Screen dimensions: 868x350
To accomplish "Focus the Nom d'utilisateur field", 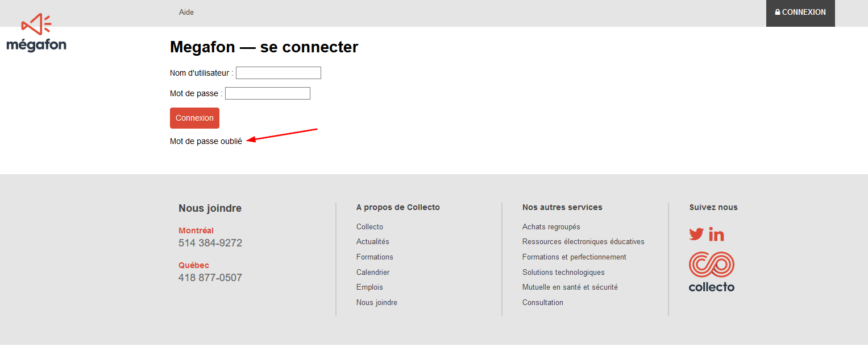I will 279,73.
